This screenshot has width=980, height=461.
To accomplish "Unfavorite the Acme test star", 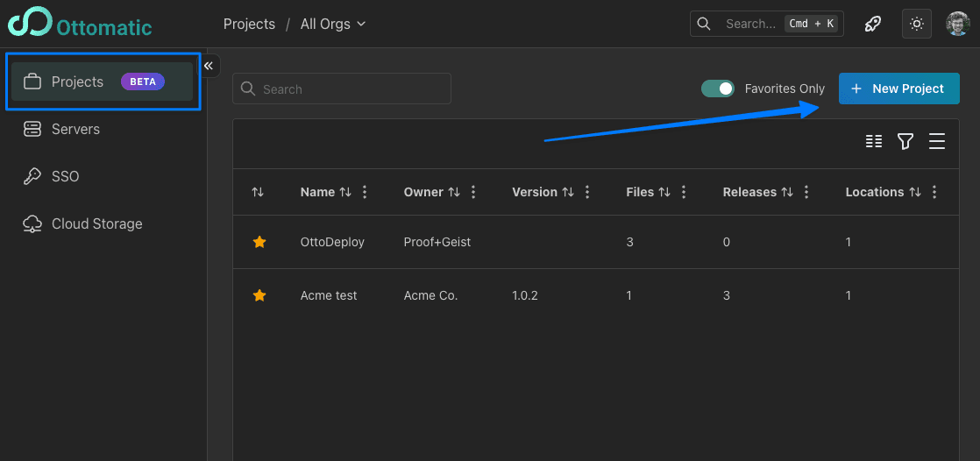I will [259, 295].
